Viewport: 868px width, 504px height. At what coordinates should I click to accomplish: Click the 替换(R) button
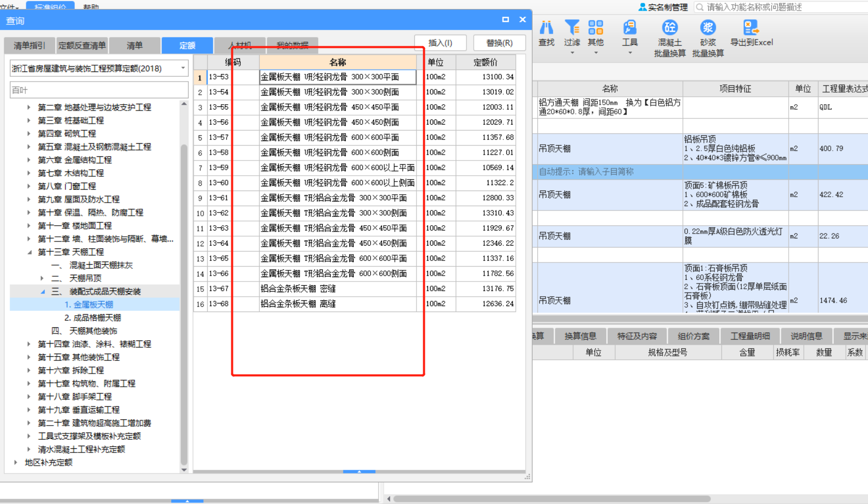pos(499,43)
